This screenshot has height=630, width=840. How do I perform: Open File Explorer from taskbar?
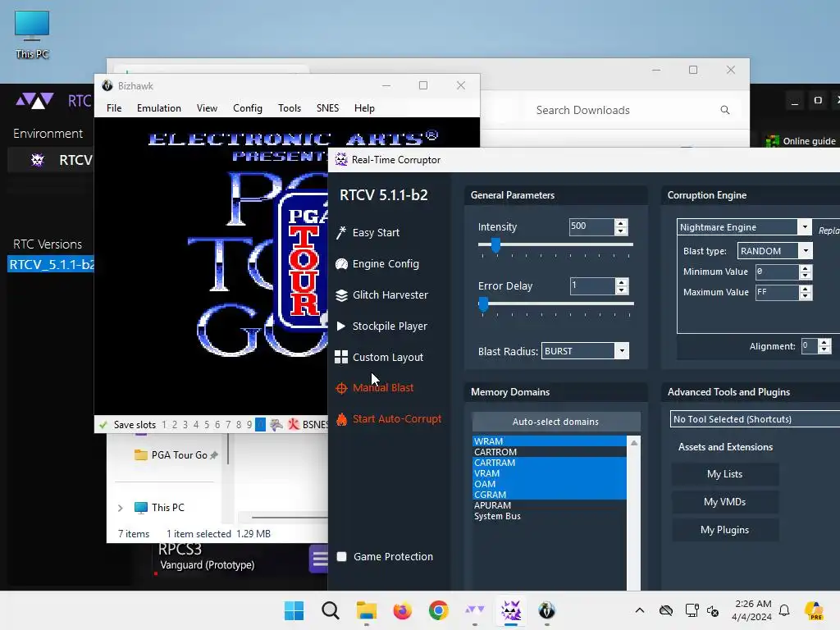[367, 610]
